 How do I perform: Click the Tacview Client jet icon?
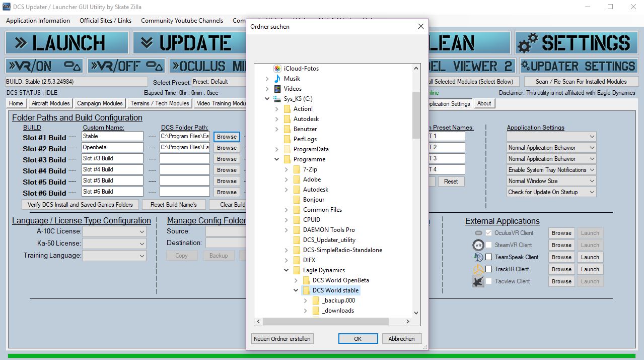click(x=478, y=281)
